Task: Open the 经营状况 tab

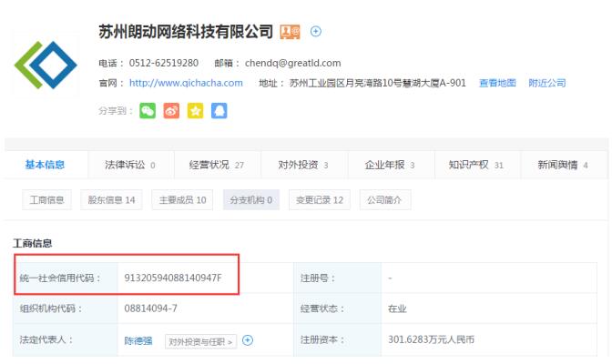Action: 216,165
